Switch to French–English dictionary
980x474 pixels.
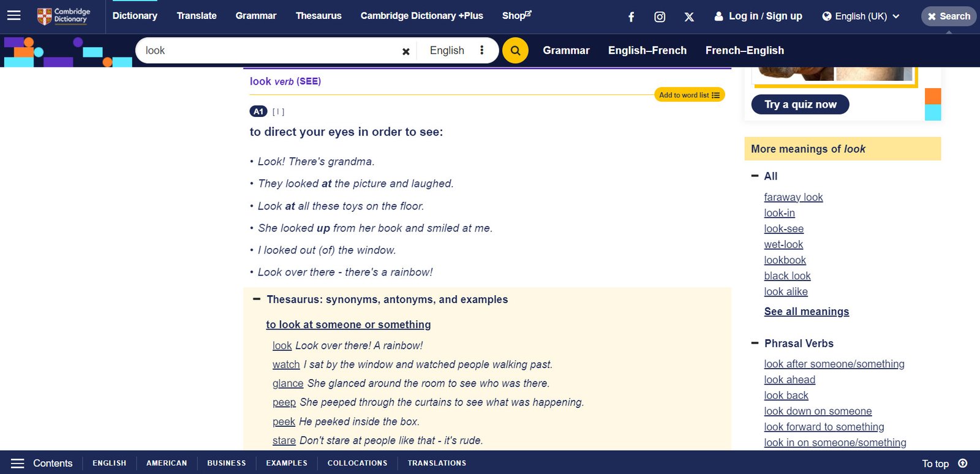coord(745,50)
